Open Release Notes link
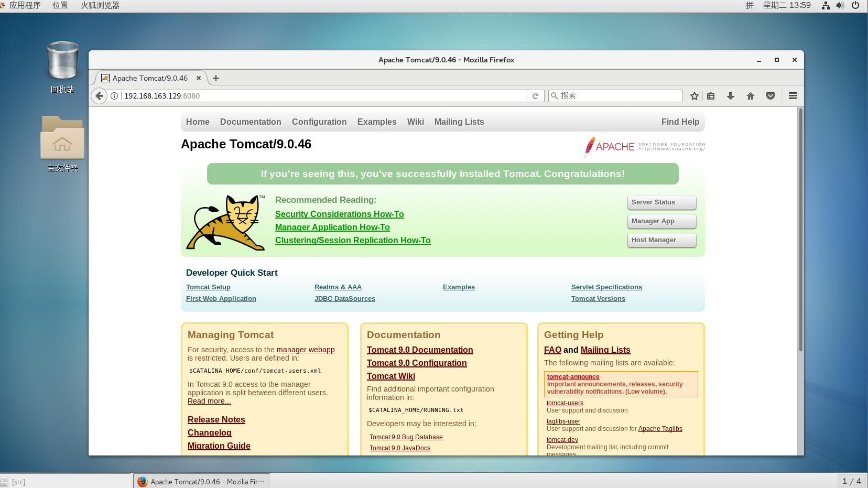Image resolution: width=868 pixels, height=488 pixels. (x=216, y=419)
